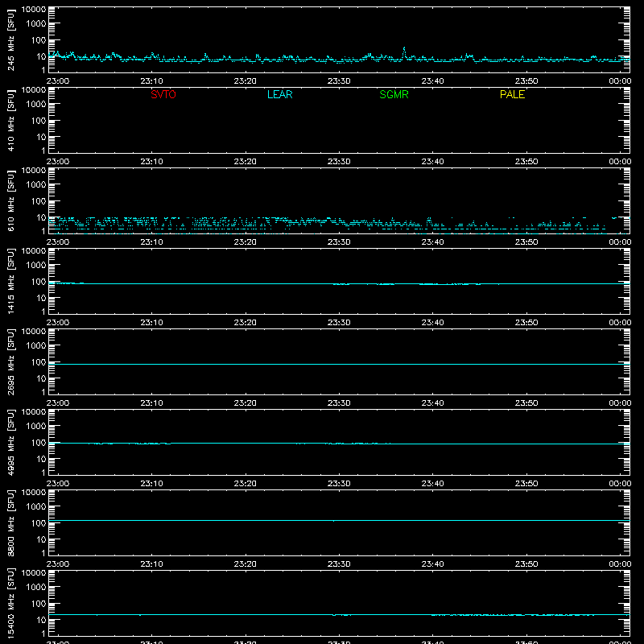
Task: Click the 1000 tick on 4995 MHz axis
Action: (36, 427)
